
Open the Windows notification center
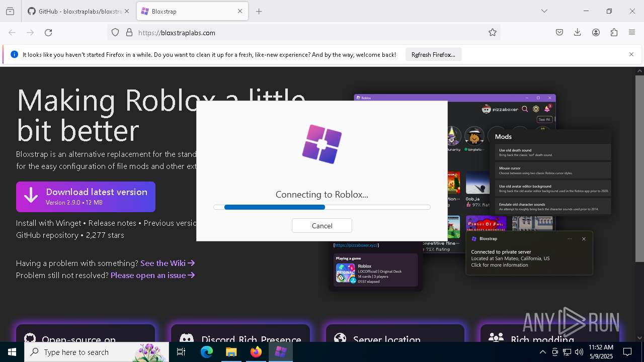(x=627, y=352)
